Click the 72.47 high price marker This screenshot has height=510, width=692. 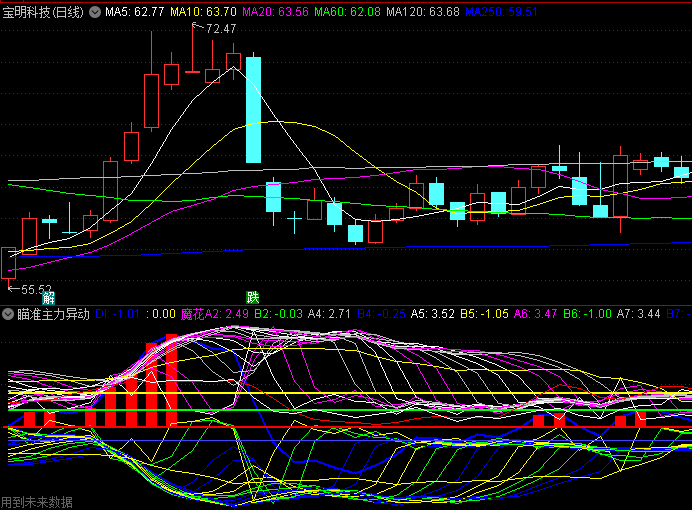pyautogui.click(x=221, y=29)
